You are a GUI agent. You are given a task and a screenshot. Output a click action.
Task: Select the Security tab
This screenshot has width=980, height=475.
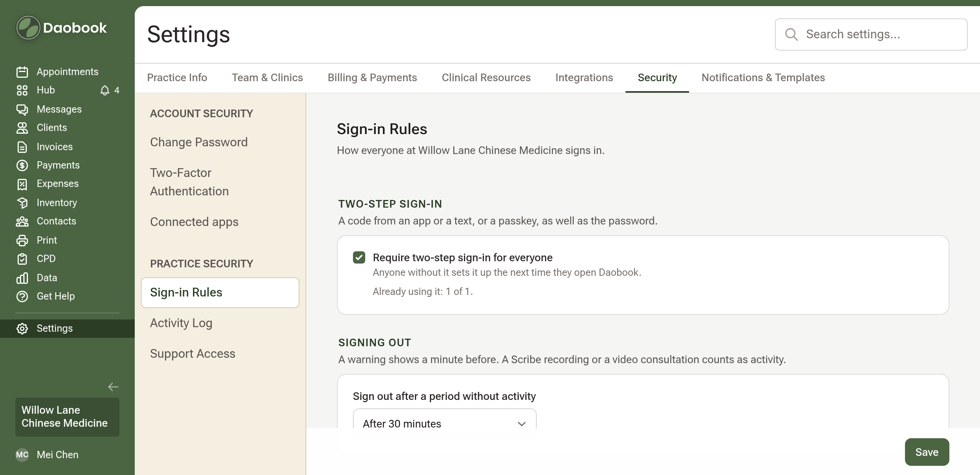click(x=657, y=78)
